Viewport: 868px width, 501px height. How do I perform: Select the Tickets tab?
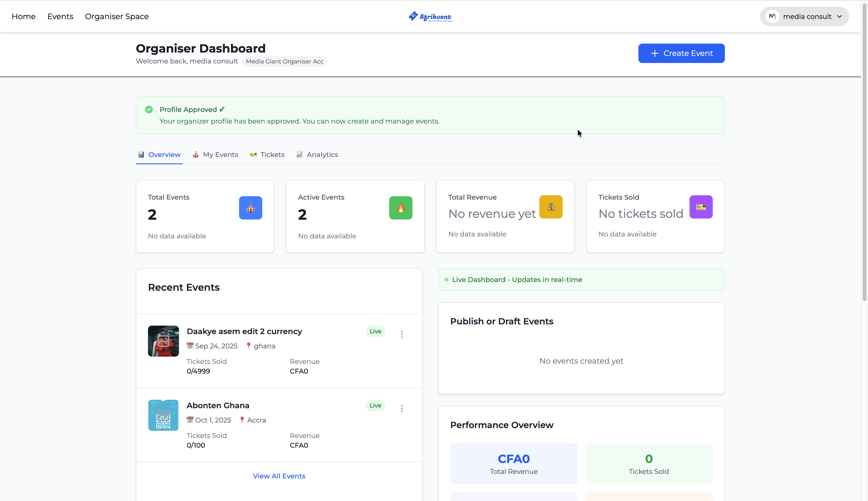click(267, 155)
